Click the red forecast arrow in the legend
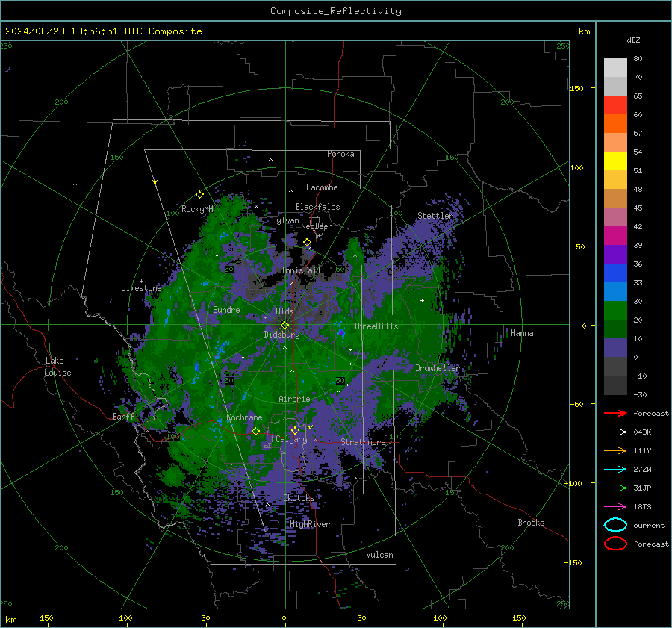The width and height of the screenshot is (672, 628). click(x=615, y=413)
